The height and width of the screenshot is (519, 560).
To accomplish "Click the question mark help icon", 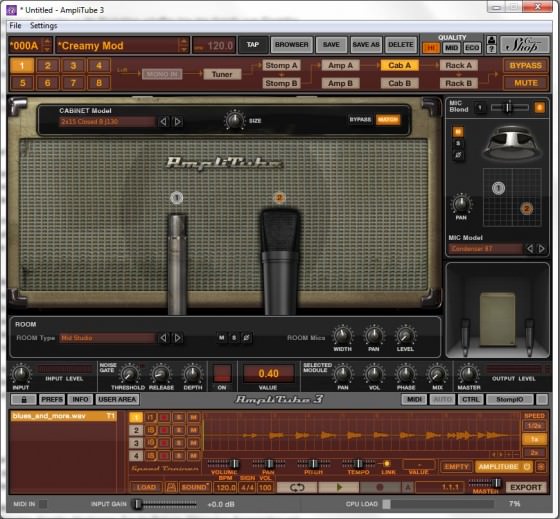I will click(x=491, y=49).
